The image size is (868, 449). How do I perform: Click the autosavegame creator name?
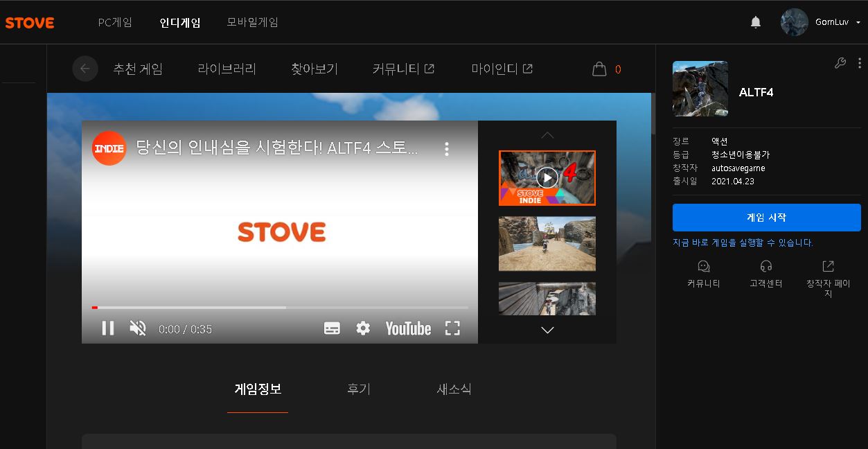pos(738,168)
